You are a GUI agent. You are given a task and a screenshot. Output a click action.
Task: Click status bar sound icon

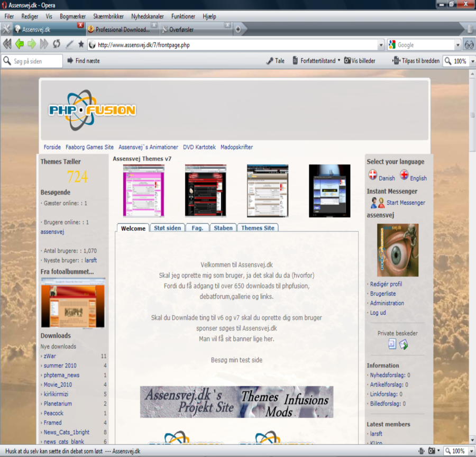point(422,451)
